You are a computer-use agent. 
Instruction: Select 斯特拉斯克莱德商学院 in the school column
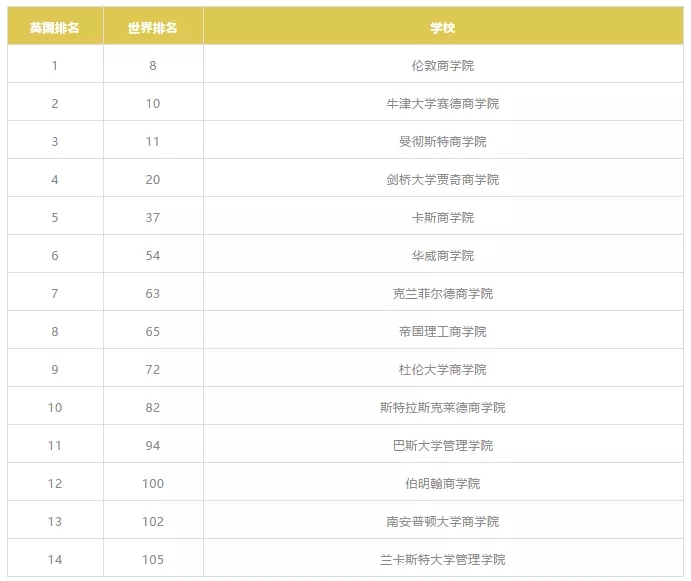pos(443,408)
